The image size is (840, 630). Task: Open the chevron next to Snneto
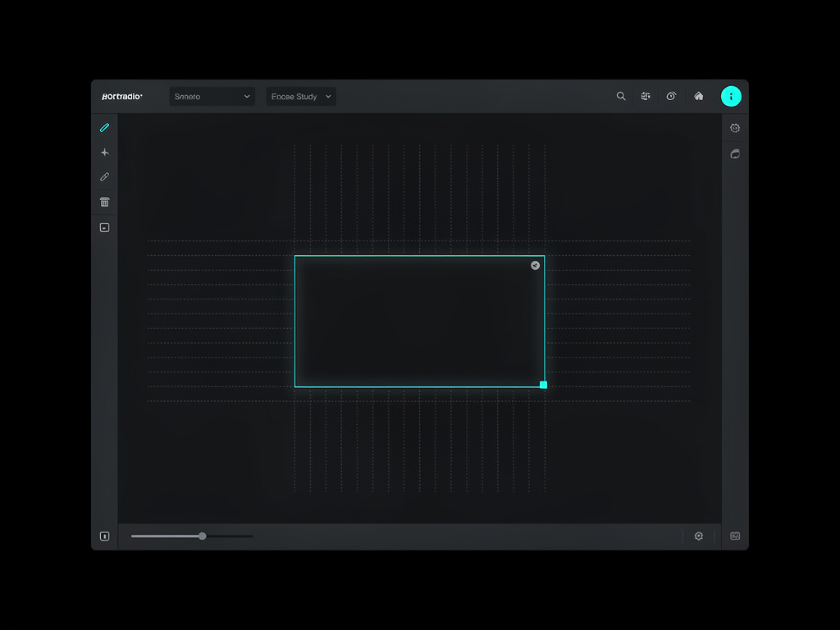[246, 96]
